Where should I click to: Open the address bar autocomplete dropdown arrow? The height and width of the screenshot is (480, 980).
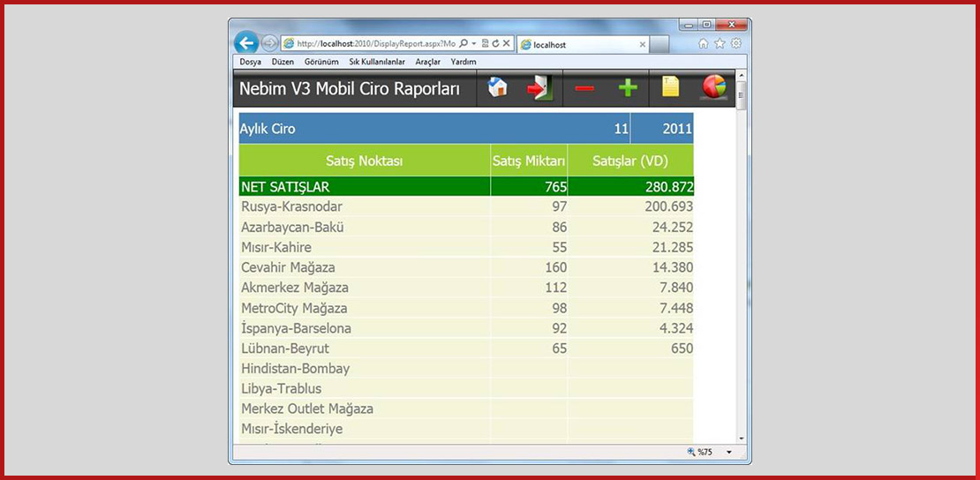(474, 43)
